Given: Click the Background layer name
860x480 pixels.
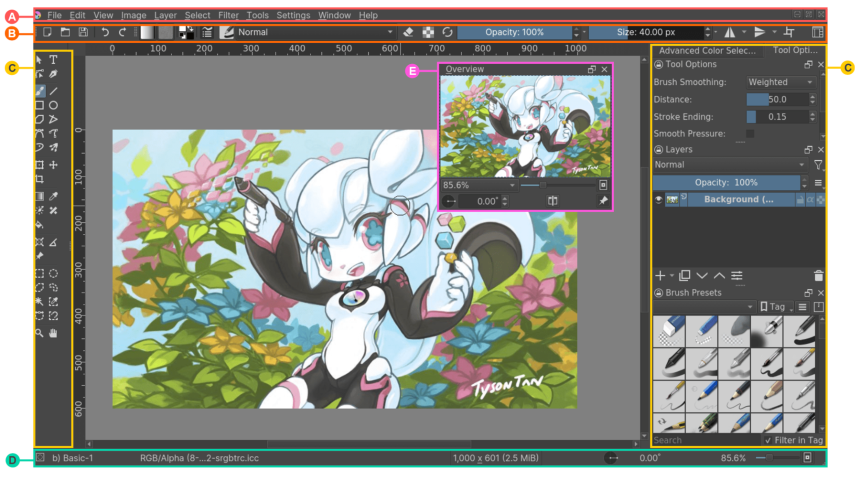Looking at the screenshot, I should tap(740, 200).
